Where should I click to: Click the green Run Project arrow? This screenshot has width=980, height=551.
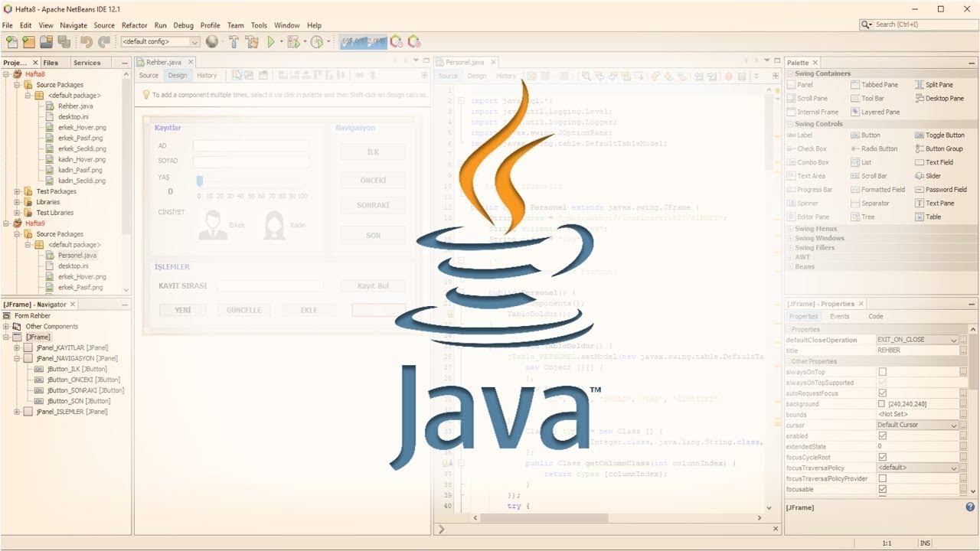271,42
